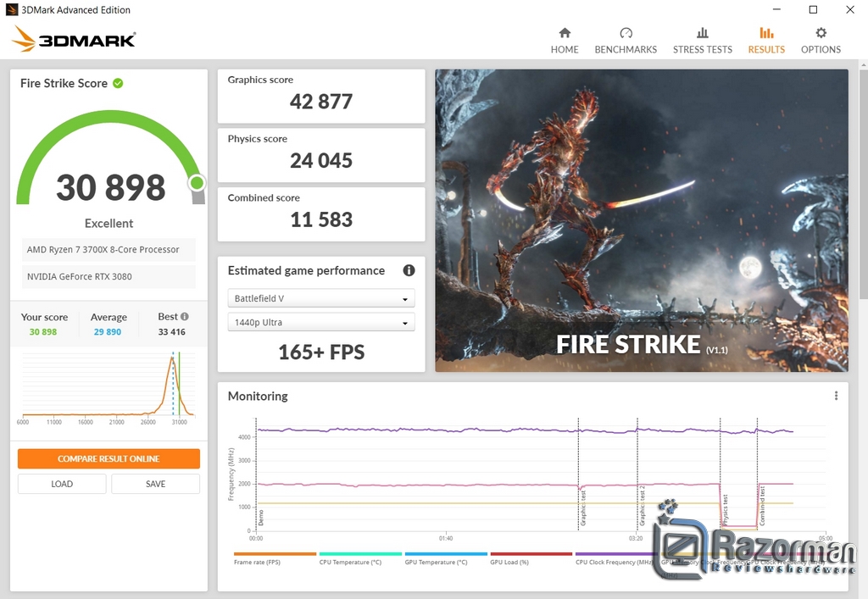Click the Graphics test marker in chart
The width and height of the screenshot is (868, 599).
[x=583, y=508]
